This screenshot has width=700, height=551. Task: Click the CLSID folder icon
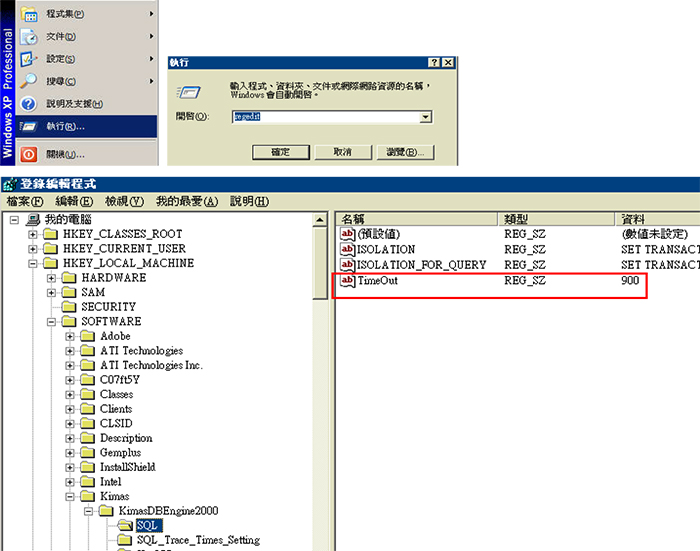[88, 423]
